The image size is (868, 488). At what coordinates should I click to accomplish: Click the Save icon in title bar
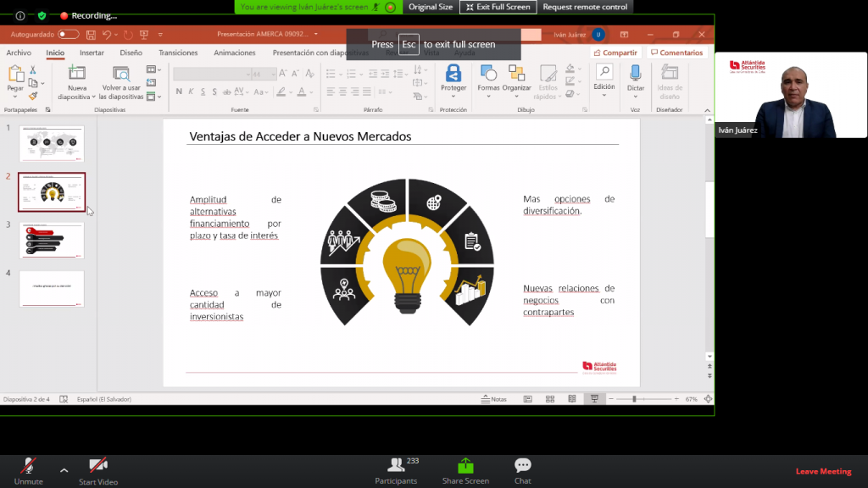(x=91, y=34)
